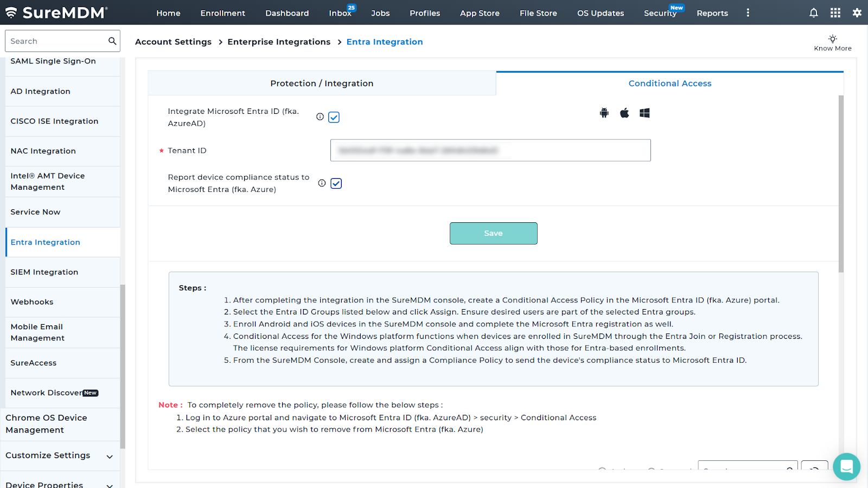
Task: Click the sidebar vertical scrollbar
Action: coord(123,367)
